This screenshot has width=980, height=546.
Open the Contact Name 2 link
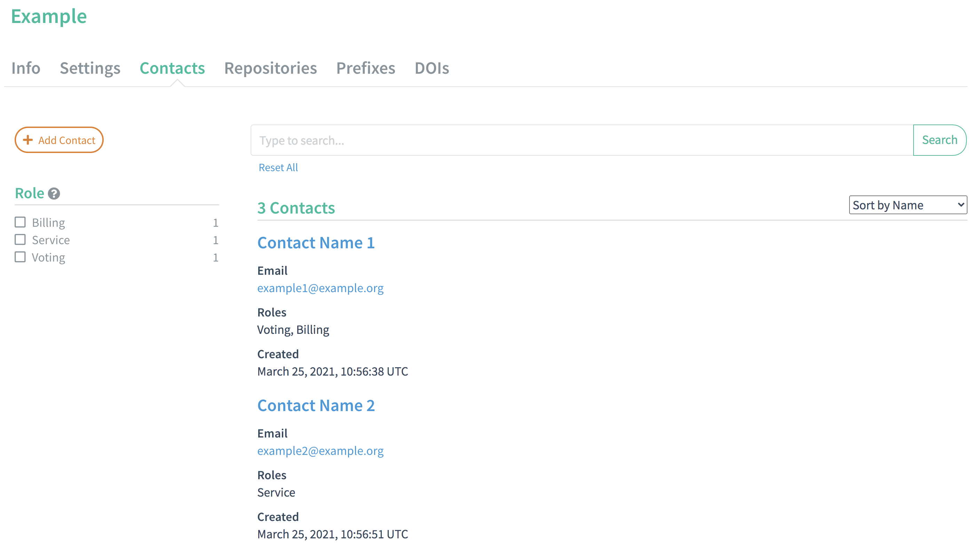pyautogui.click(x=316, y=405)
